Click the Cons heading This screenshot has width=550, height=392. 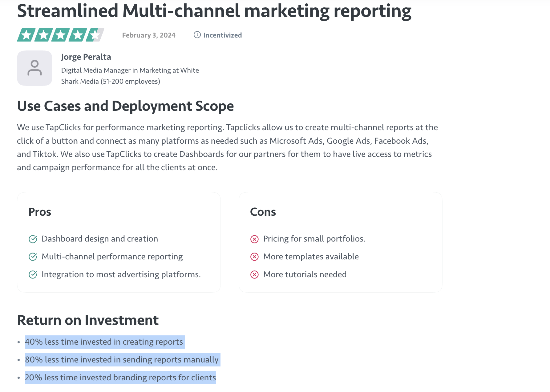[x=263, y=212]
